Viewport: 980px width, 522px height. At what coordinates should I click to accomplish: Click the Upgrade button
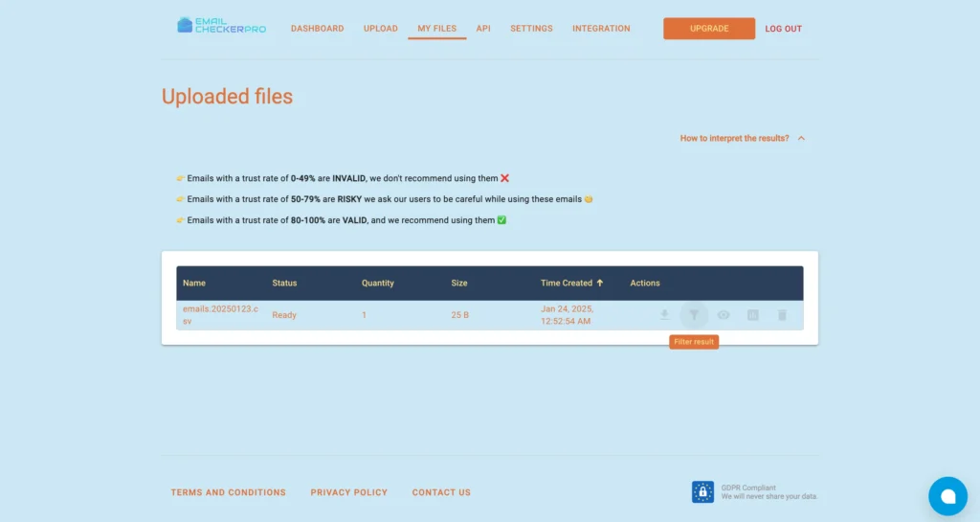709,28
